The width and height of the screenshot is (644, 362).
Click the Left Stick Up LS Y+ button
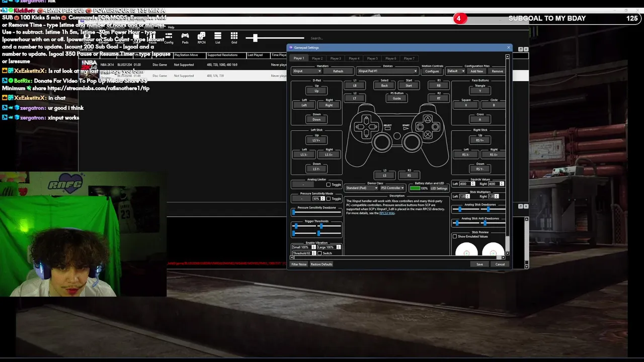pyautogui.click(x=316, y=140)
